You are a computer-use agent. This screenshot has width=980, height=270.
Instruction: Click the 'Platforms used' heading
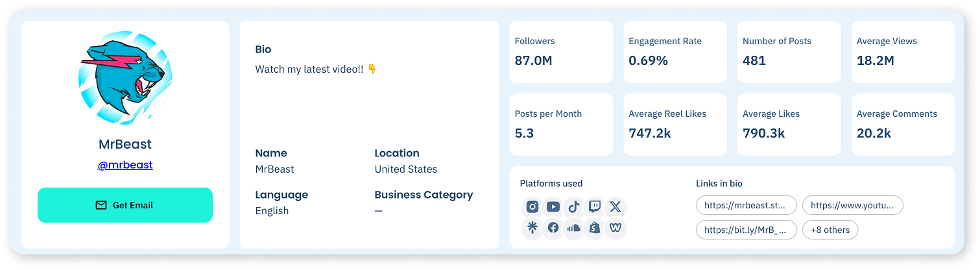tap(551, 184)
